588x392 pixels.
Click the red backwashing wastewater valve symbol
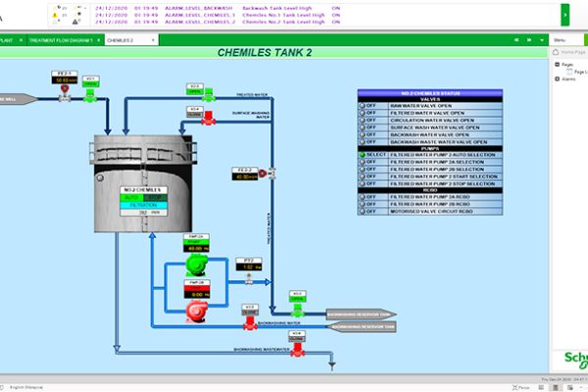(x=297, y=350)
